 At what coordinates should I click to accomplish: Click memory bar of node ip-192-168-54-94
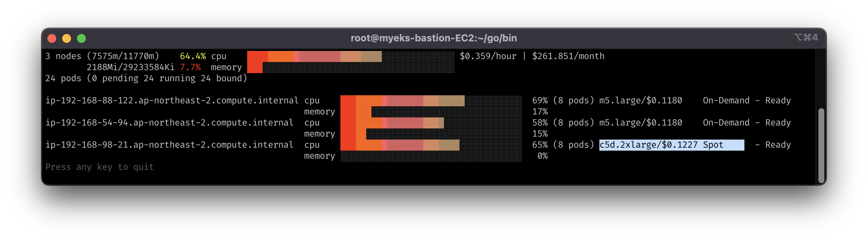(x=431, y=134)
